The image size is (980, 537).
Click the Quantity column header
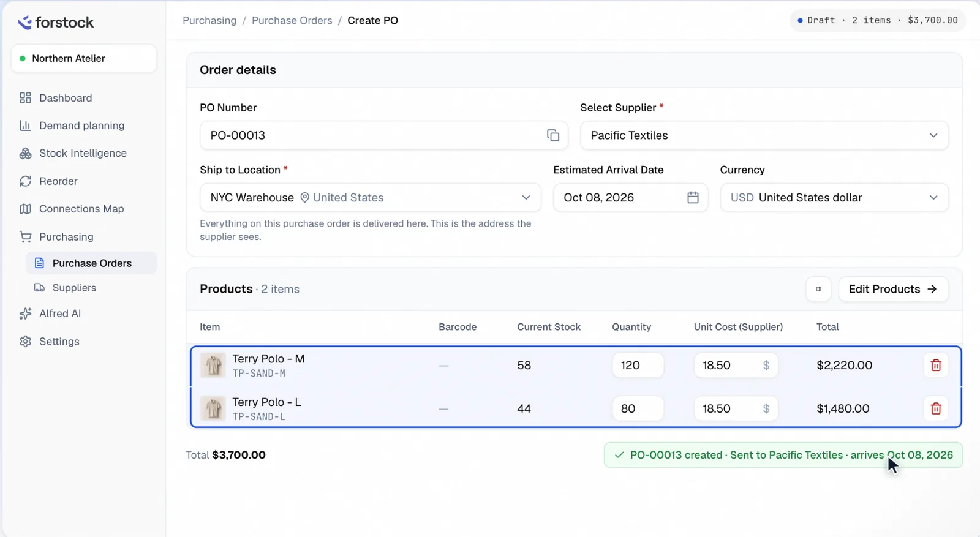(631, 327)
